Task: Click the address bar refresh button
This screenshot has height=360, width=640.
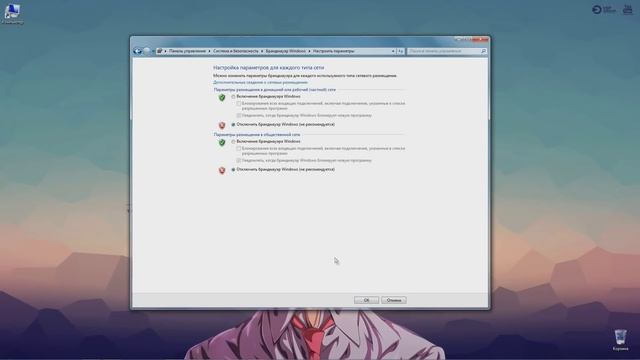Action: [x=400, y=51]
